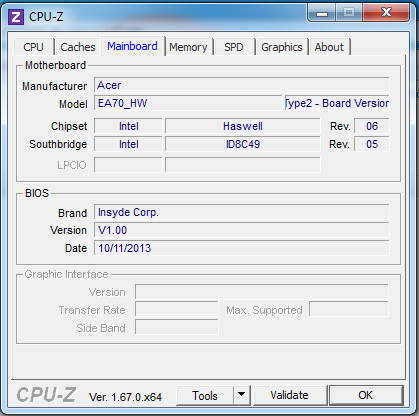Open the Graphics tab

[282, 47]
